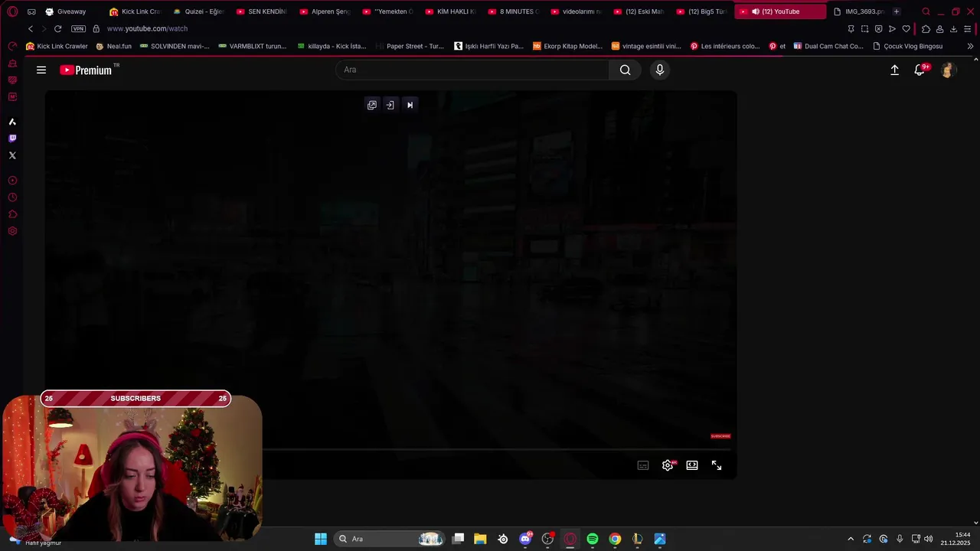Screen dimensions: 980x551
Task: Enter fullscreen on the video player
Action: [x=717, y=465]
